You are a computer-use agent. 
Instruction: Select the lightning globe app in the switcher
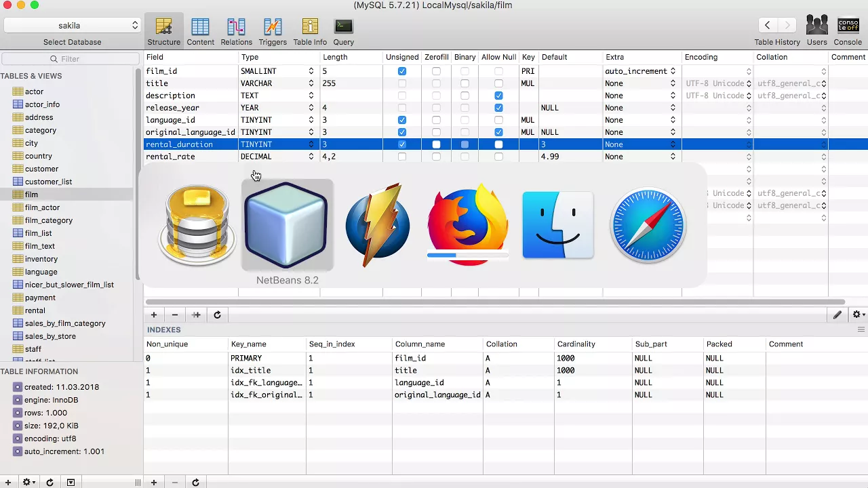pos(378,225)
